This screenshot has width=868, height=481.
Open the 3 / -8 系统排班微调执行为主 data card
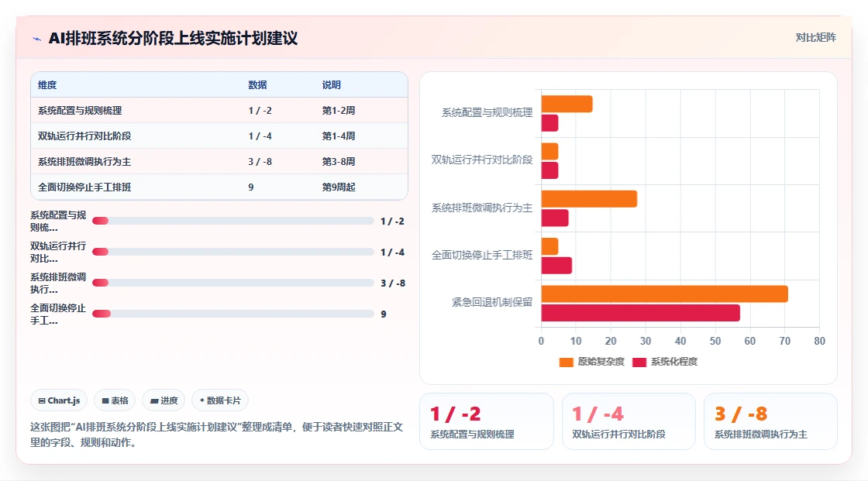point(770,421)
